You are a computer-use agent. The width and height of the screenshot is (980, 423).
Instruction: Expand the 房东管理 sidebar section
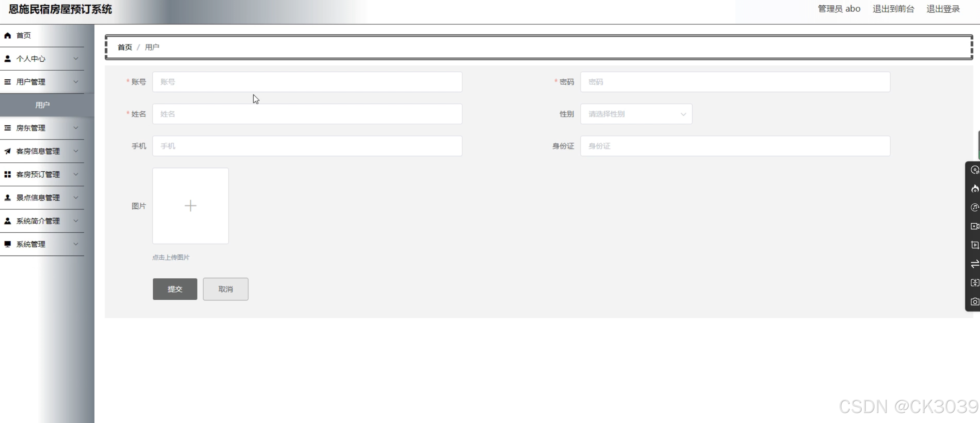[x=42, y=128]
